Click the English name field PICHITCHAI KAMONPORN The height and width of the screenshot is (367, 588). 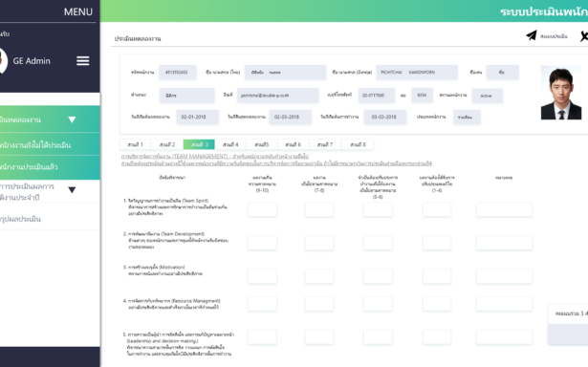click(417, 73)
